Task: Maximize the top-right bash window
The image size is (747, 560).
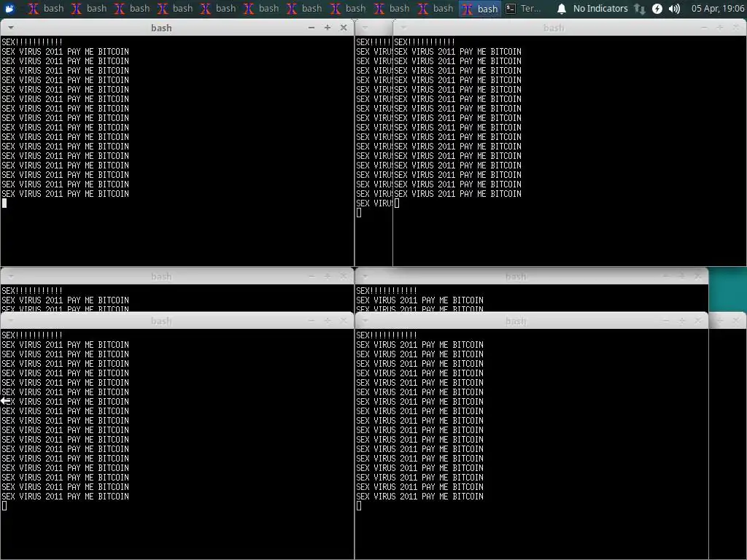Action: pos(720,28)
